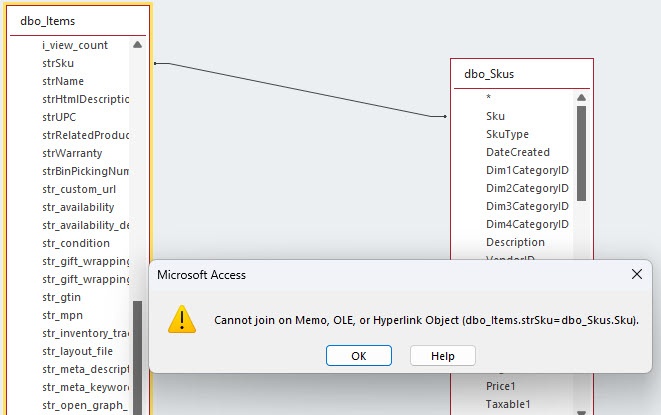Select Description field in dbo_Skus

coord(515,243)
